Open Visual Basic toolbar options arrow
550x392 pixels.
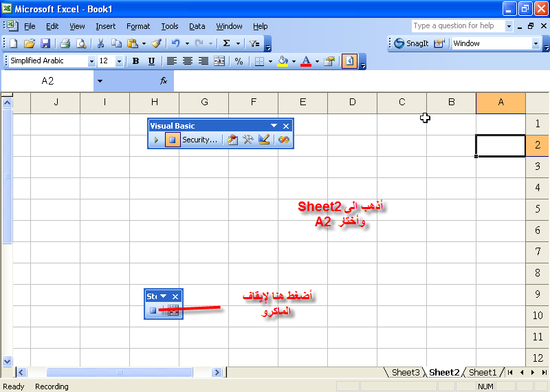[x=274, y=126]
